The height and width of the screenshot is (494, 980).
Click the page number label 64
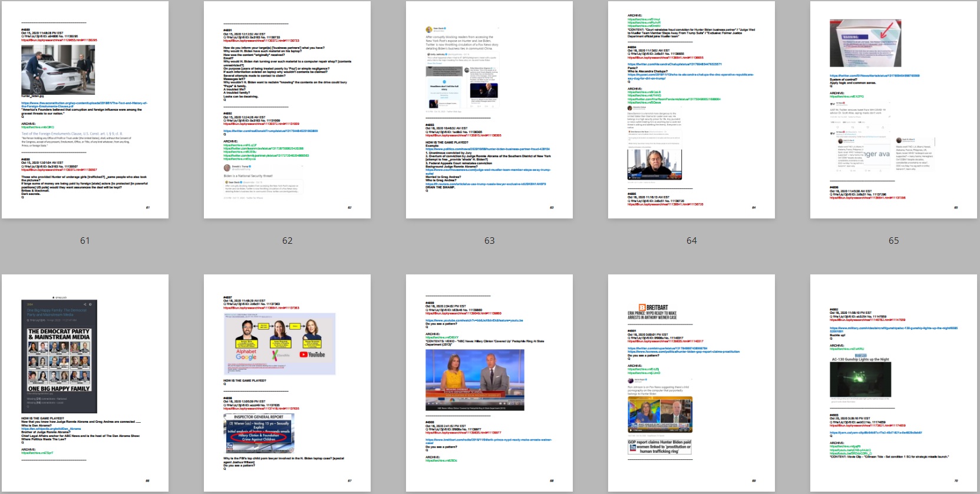[691, 241]
